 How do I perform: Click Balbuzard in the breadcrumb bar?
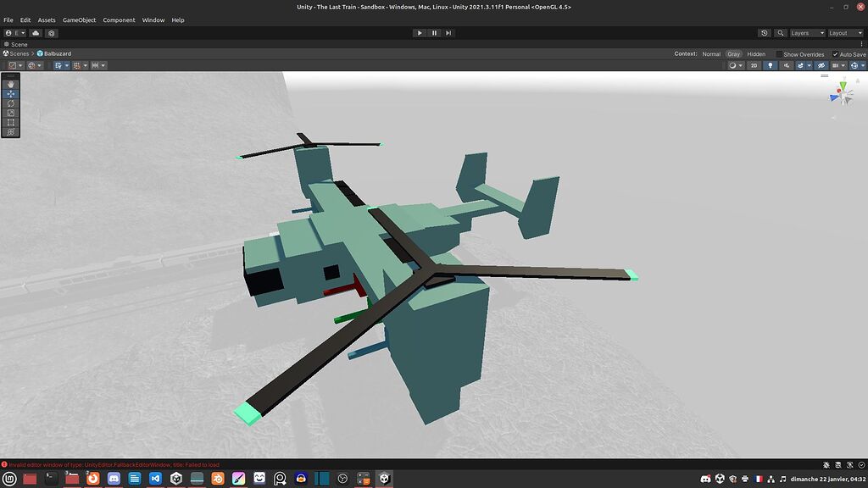click(x=58, y=53)
